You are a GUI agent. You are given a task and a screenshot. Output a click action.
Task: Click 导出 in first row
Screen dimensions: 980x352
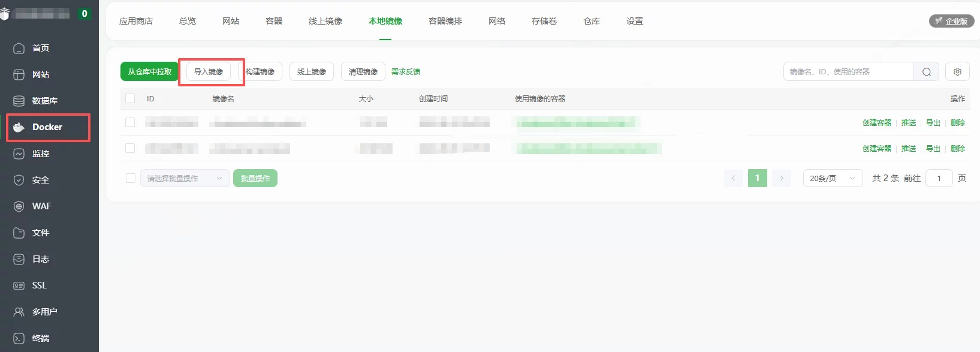[x=933, y=122]
